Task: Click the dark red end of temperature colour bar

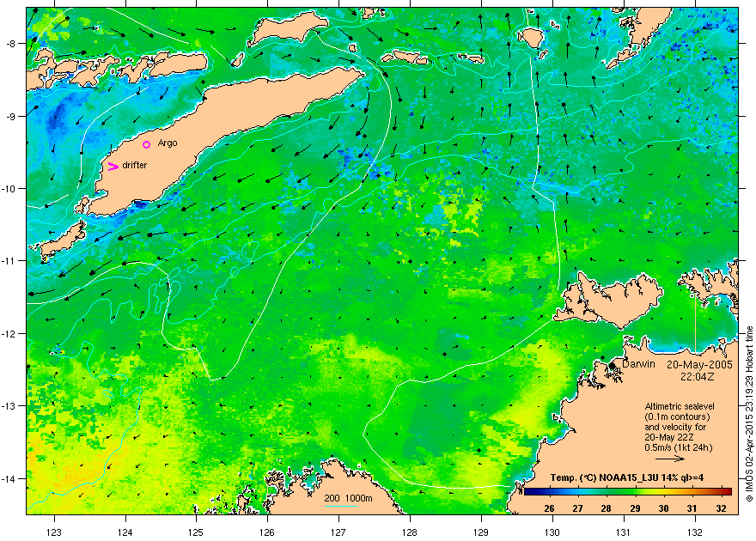Action: (x=728, y=492)
